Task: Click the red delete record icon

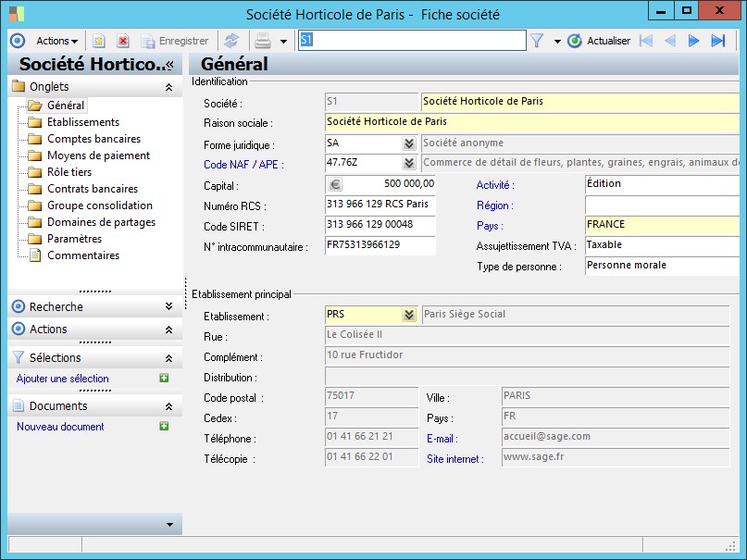Action: coord(122,41)
